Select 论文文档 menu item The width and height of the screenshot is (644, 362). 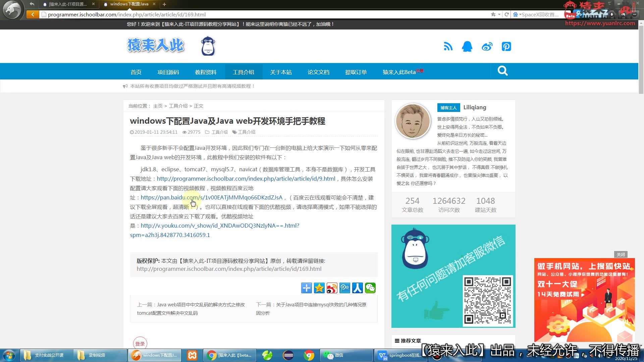(318, 72)
